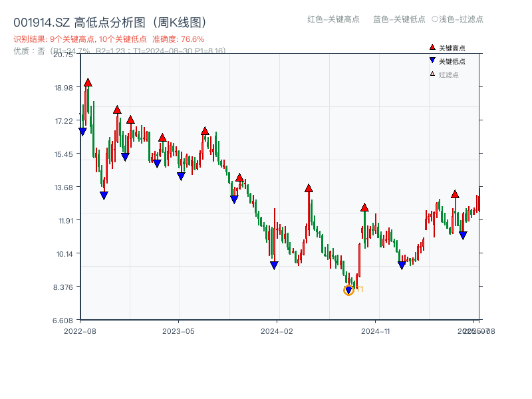Click the 13.68 y-axis label
The height and width of the screenshot is (399, 532).
point(64,188)
